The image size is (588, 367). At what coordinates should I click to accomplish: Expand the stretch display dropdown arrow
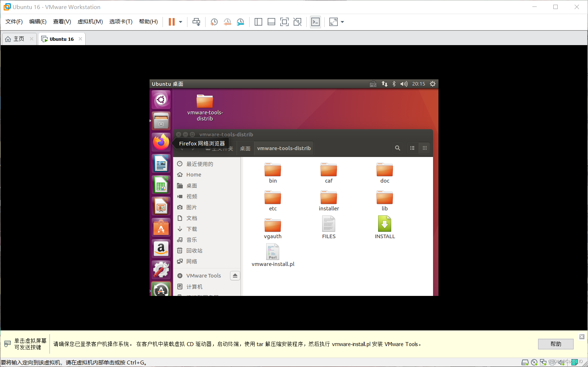click(x=342, y=22)
